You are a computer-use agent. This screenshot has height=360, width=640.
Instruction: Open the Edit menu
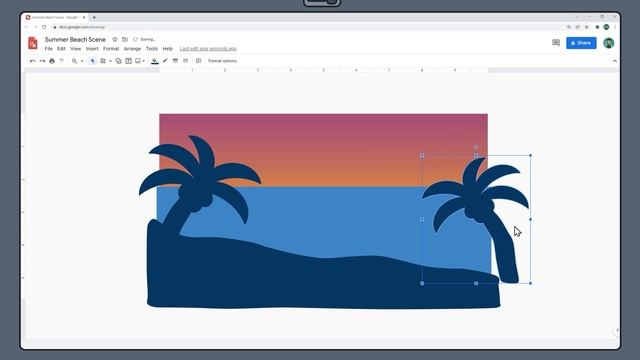[x=61, y=49]
